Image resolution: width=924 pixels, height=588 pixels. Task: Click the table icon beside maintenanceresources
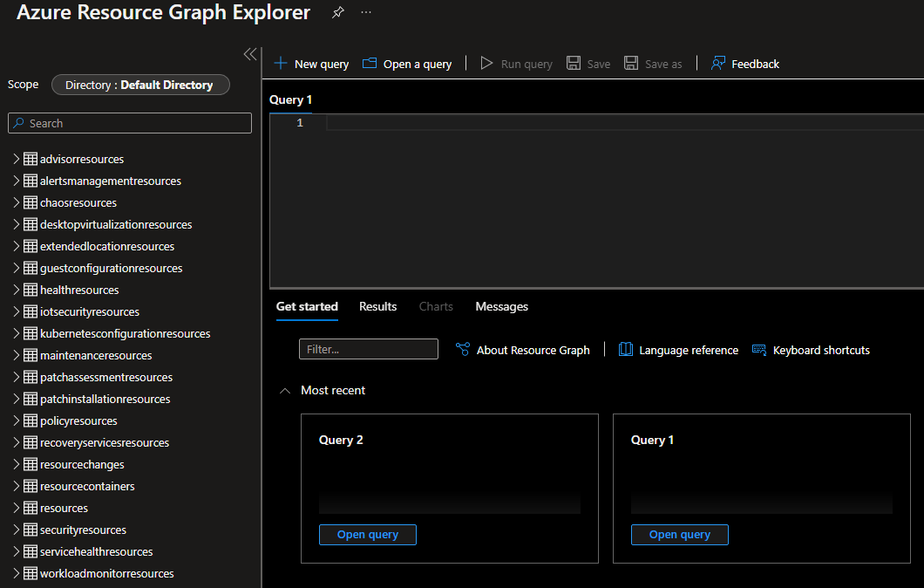tap(31, 355)
